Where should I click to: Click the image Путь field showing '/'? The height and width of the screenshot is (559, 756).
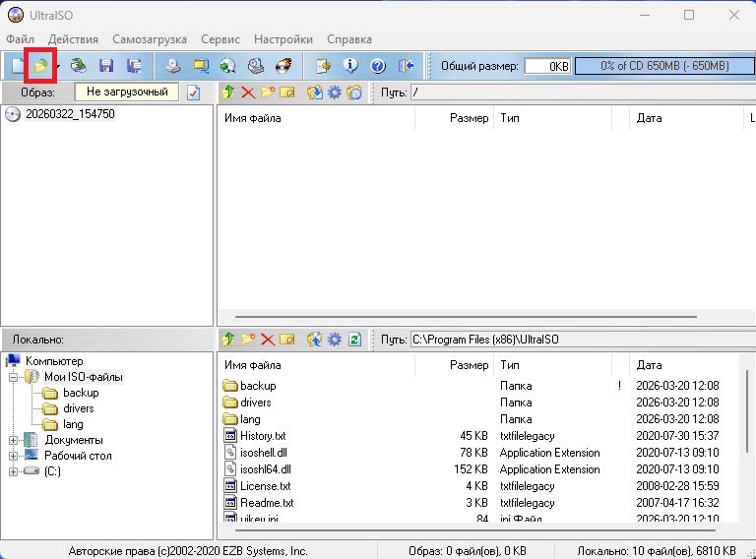583,93
